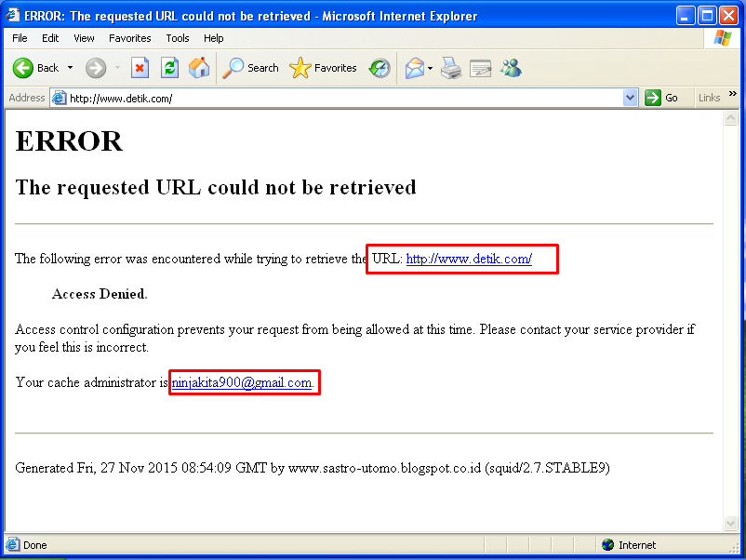Expand the Links toolbar chevron
The width and height of the screenshot is (746, 560).
point(733,93)
